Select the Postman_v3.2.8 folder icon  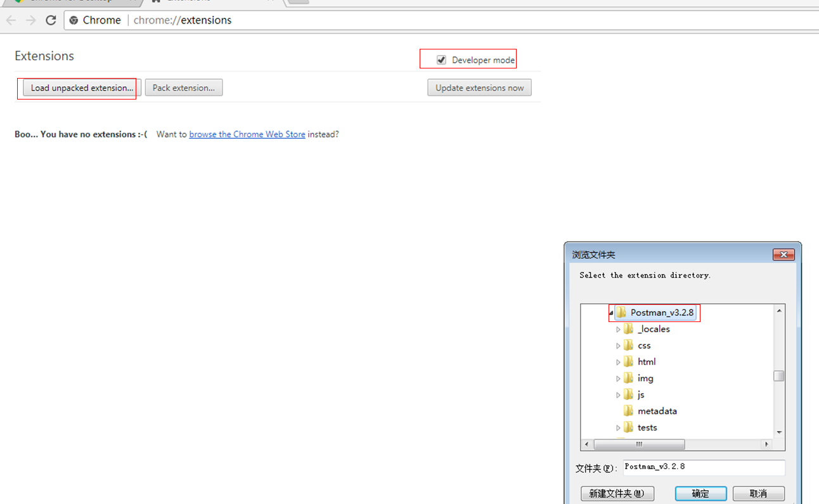click(x=621, y=312)
